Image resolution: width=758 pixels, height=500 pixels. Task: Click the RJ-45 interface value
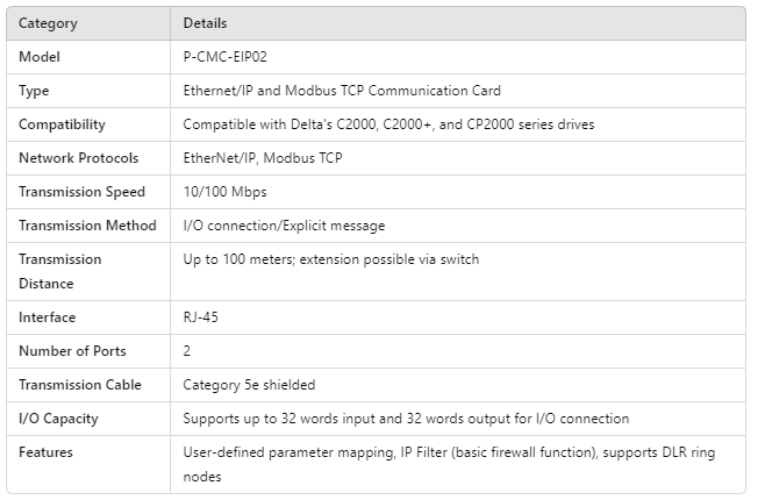coord(202,316)
